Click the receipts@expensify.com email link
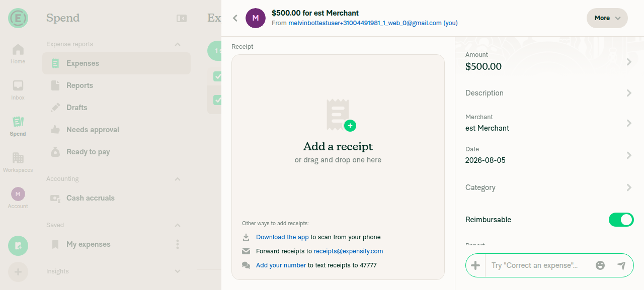The width and height of the screenshot is (644, 290). tap(348, 251)
